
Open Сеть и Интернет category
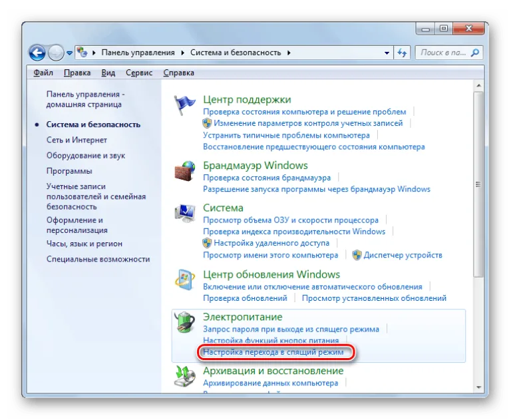tap(77, 140)
